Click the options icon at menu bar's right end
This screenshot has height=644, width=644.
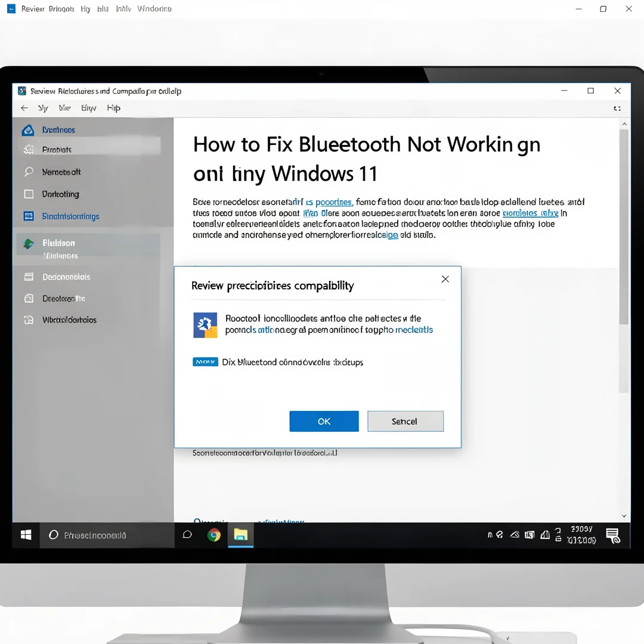(617, 109)
